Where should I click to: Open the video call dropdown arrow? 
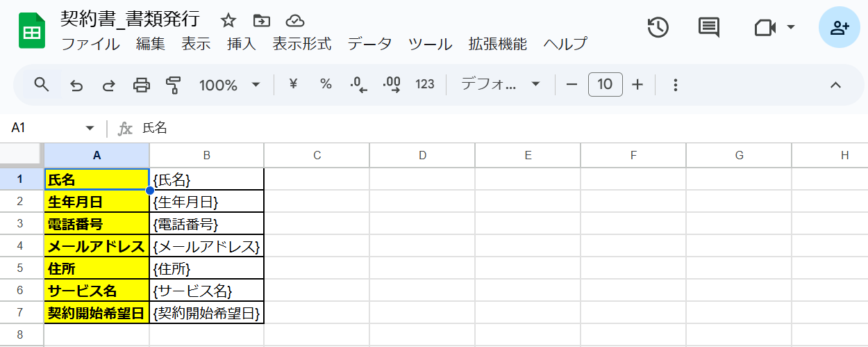click(790, 27)
